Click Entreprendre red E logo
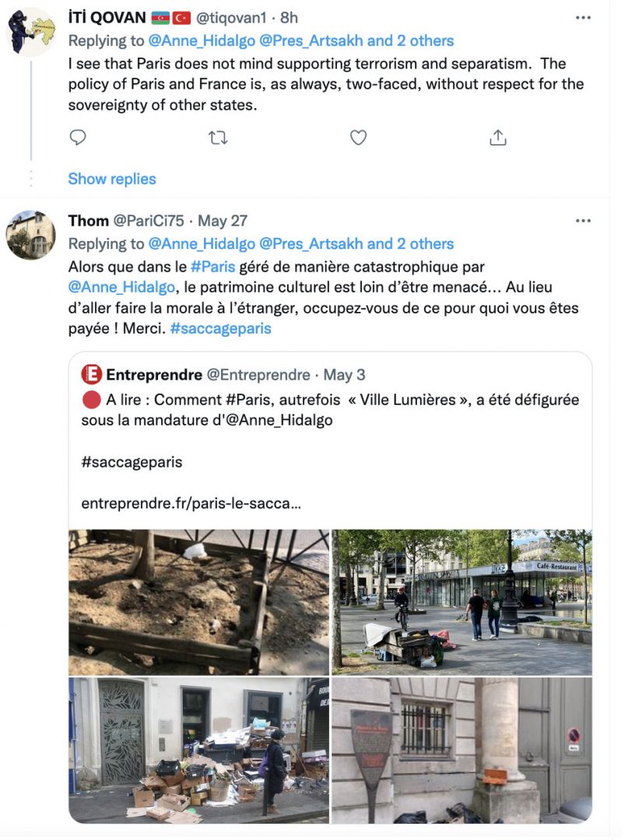 tap(92, 374)
